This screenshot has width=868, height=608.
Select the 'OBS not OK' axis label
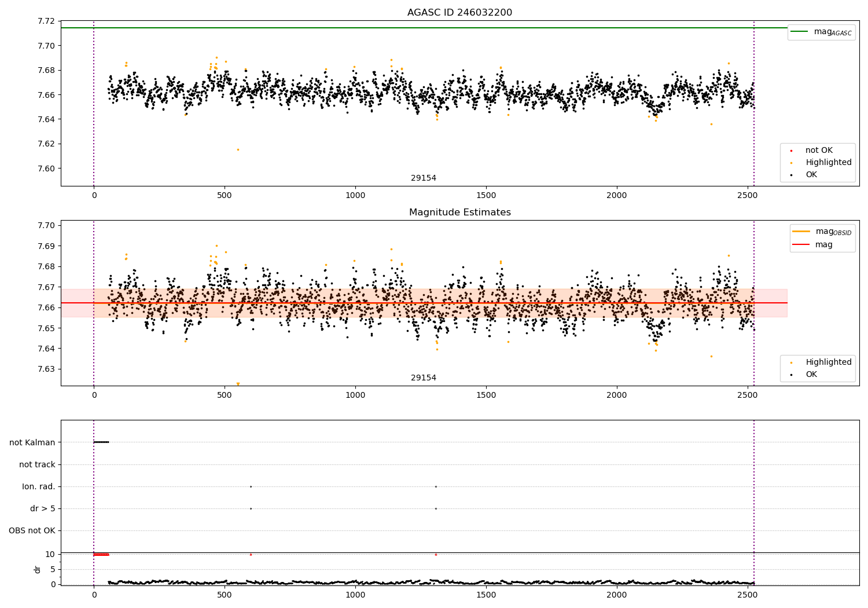click(32, 530)
